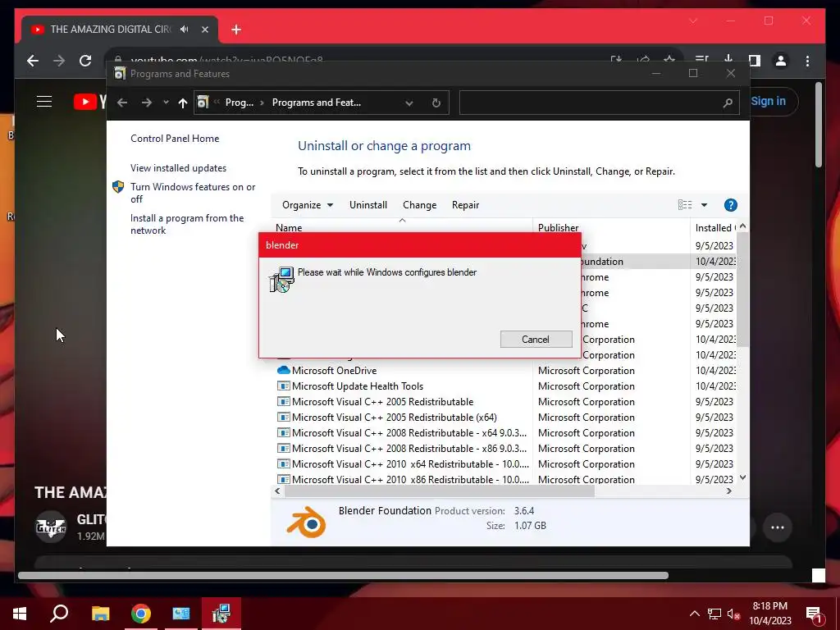840x630 pixels.
Task: Click the Microsoft OneDrive cloud icon
Action: [x=283, y=370]
